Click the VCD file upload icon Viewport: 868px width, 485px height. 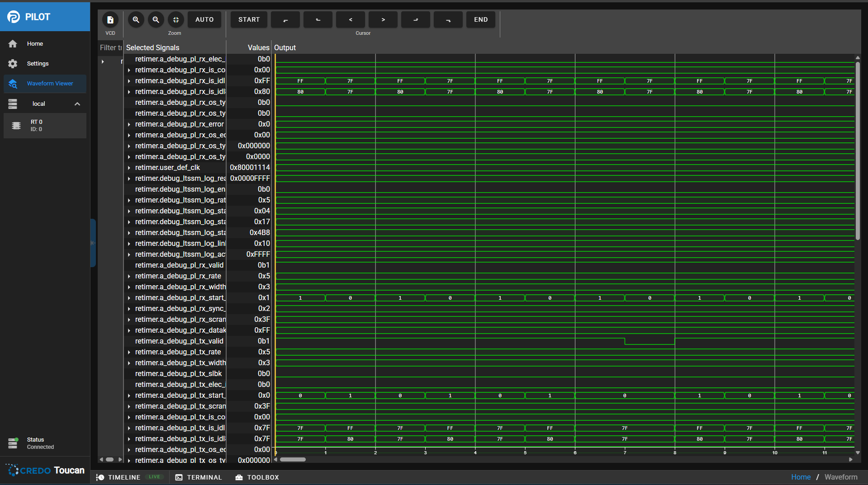tap(110, 20)
